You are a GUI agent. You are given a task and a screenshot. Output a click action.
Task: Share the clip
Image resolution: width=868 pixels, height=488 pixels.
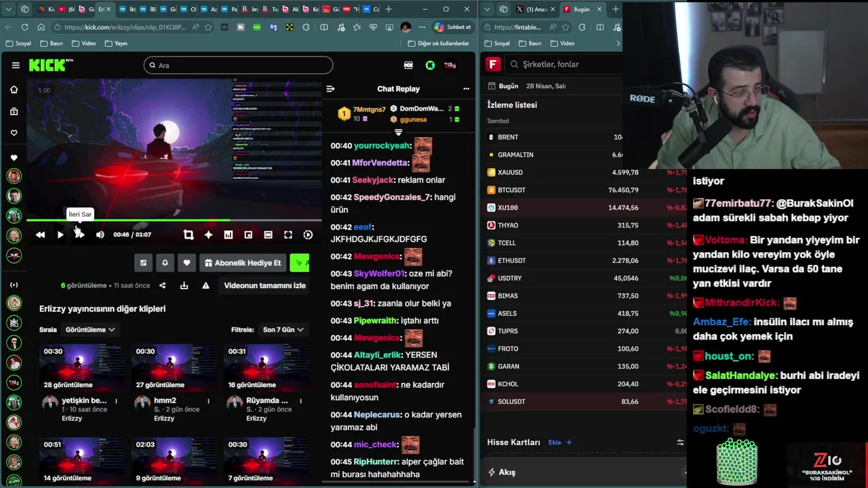coord(162,285)
